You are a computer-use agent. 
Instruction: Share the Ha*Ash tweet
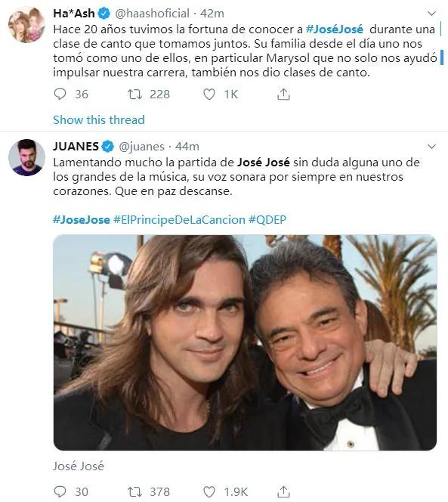coord(283,94)
